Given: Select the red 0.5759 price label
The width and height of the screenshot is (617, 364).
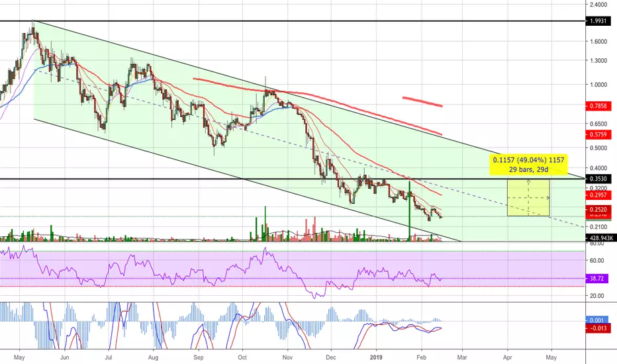Looking at the screenshot, I should [598, 134].
